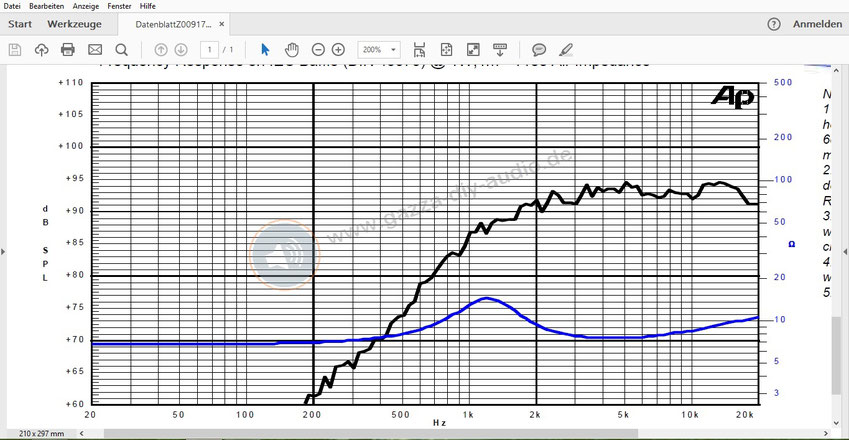Print the document with the printer icon
The height and width of the screenshot is (440, 849).
[68, 50]
